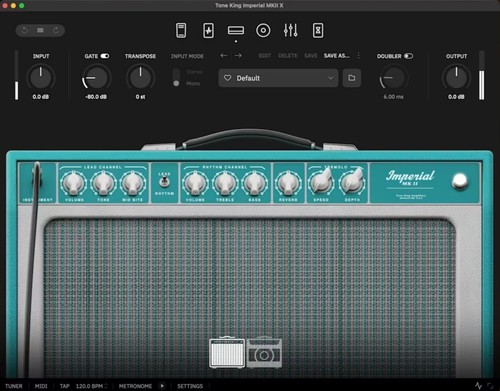The height and width of the screenshot is (391, 500).
Task: Click the Tremolo SPEED knob
Action: pyautogui.click(x=321, y=182)
